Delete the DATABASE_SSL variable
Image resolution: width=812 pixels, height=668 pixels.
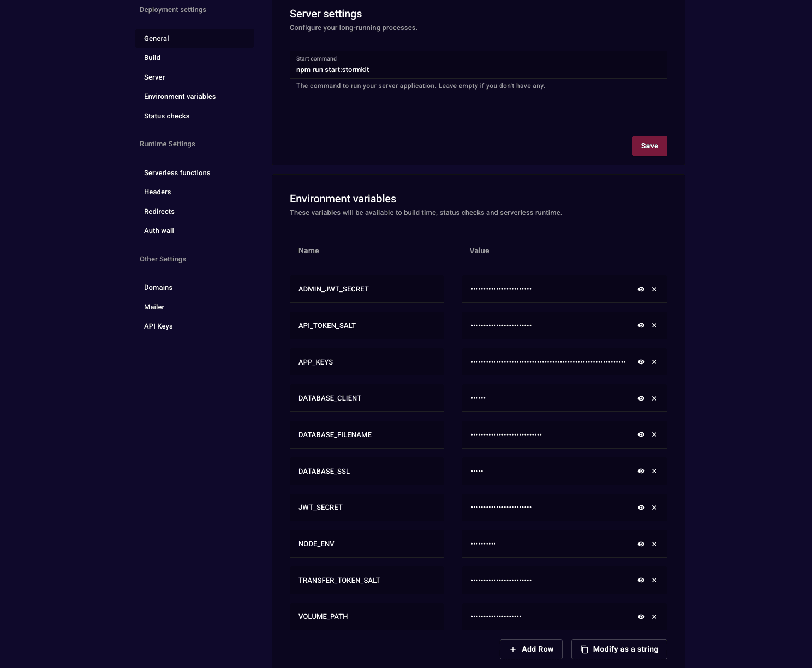654,470
